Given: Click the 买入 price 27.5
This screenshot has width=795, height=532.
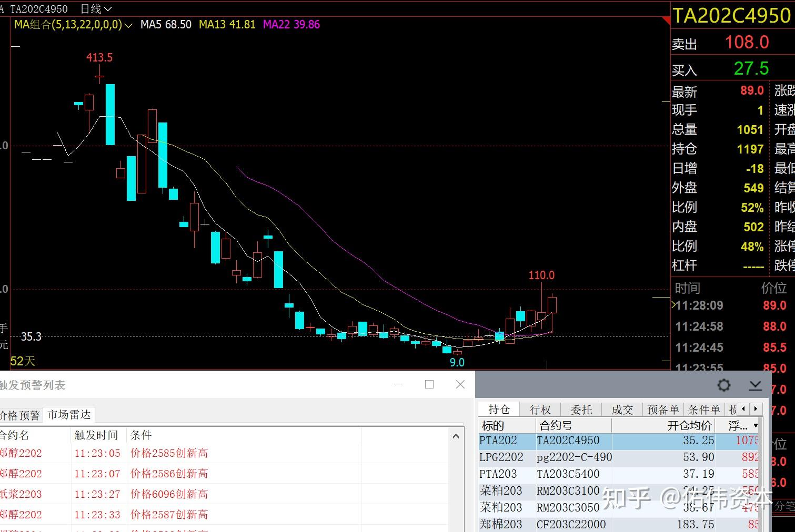Looking at the screenshot, I should tap(751, 68).
